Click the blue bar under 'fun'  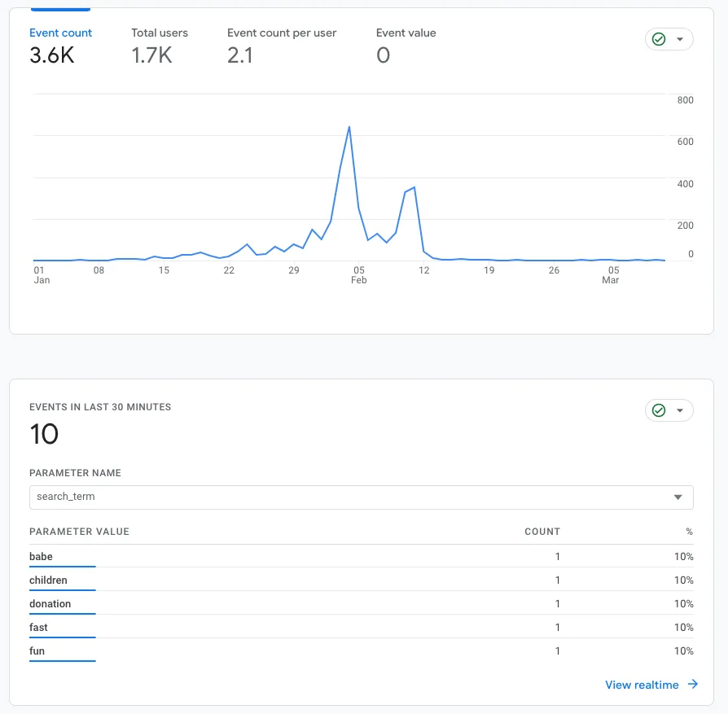click(x=62, y=660)
